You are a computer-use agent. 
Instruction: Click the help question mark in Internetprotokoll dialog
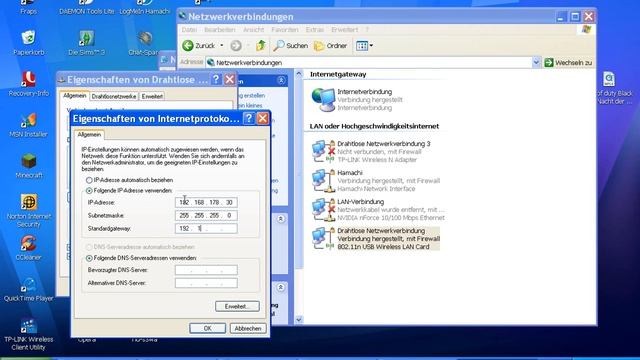(x=248, y=118)
